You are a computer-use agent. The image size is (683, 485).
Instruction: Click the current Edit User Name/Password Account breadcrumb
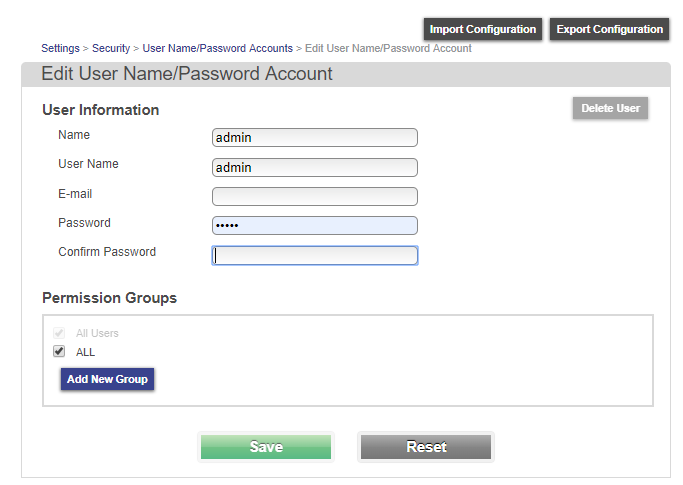tap(388, 48)
